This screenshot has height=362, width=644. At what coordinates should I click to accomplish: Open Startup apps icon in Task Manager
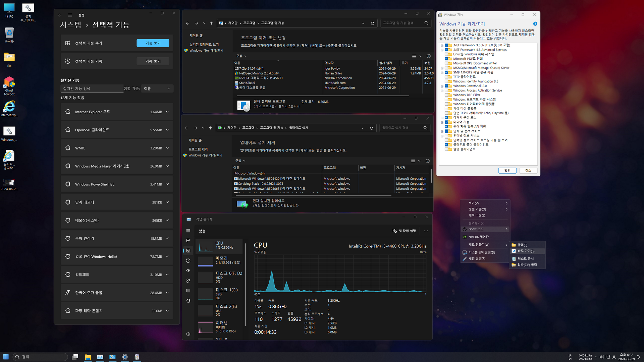tap(188, 270)
